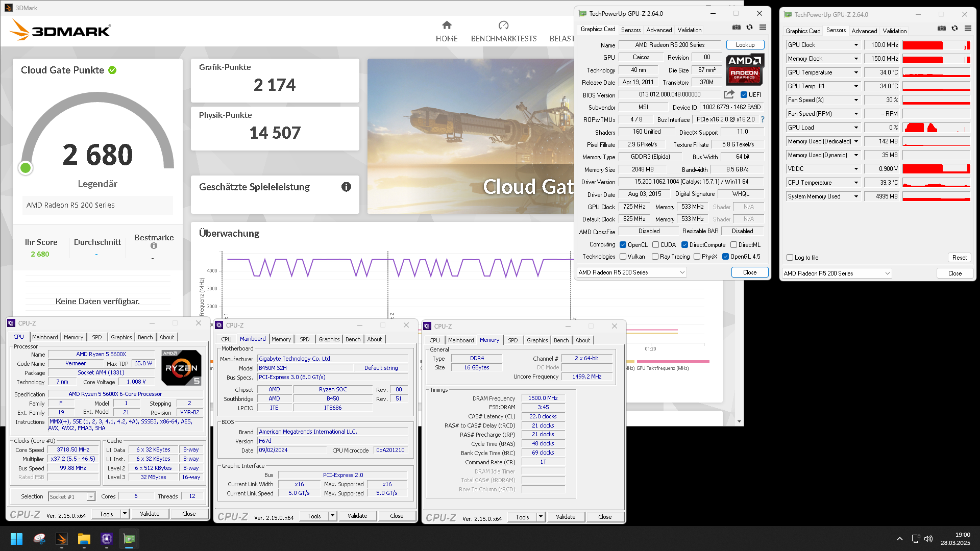The height and width of the screenshot is (551, 980).
Task: Toggle the PhysX checkbox
Action: pyautogui.click(x=697, y=257)
